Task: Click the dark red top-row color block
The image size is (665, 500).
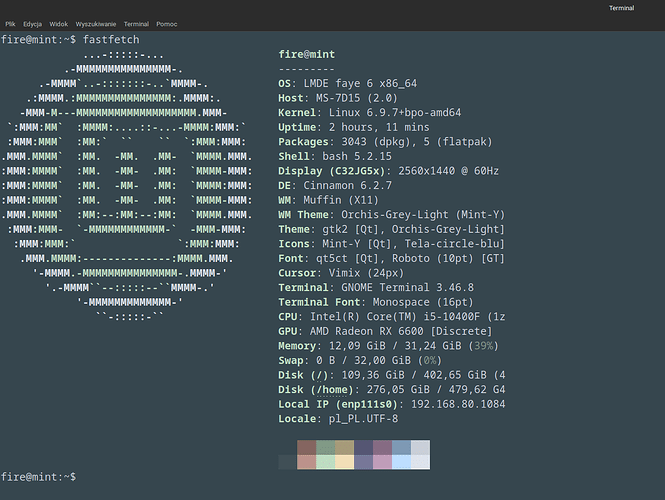Action: click(x=307, y=447)
